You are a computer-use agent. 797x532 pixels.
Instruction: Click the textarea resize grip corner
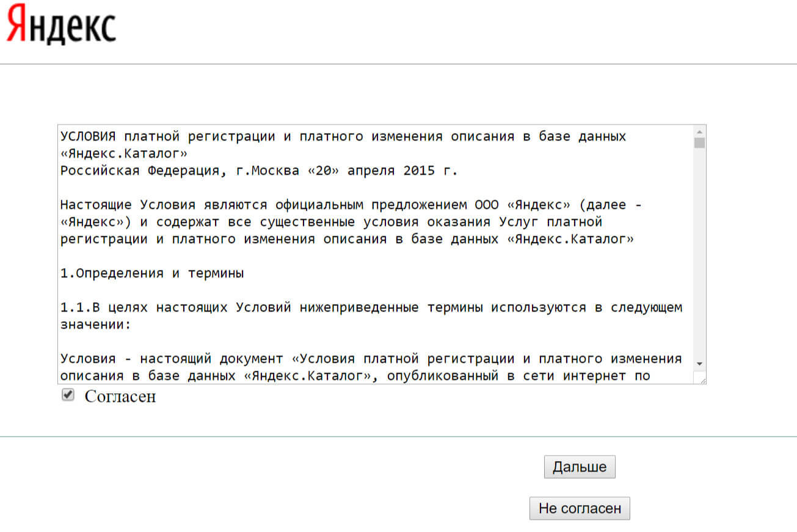coord(701,379)
